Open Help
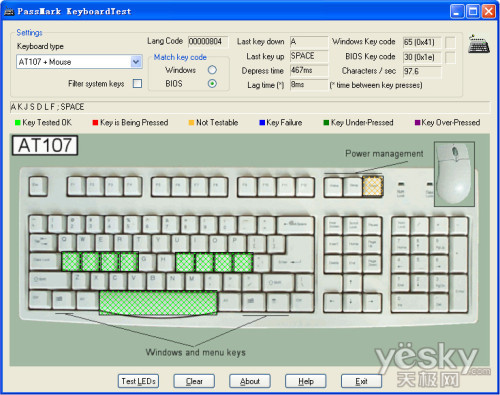 pyautogui.click(x=306, y=381)
